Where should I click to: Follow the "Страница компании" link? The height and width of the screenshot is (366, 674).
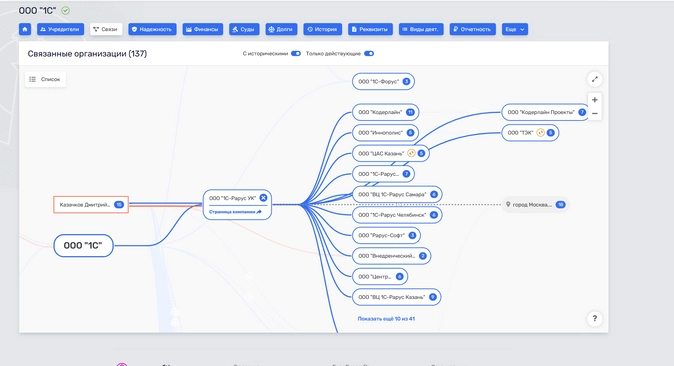(235, 212)
